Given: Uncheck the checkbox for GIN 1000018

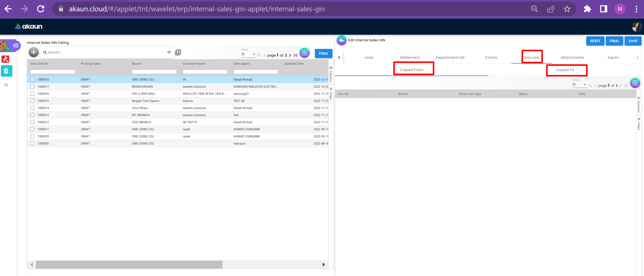Looking at the screenshot, I should pyautogui.click(x=32, y=79).
